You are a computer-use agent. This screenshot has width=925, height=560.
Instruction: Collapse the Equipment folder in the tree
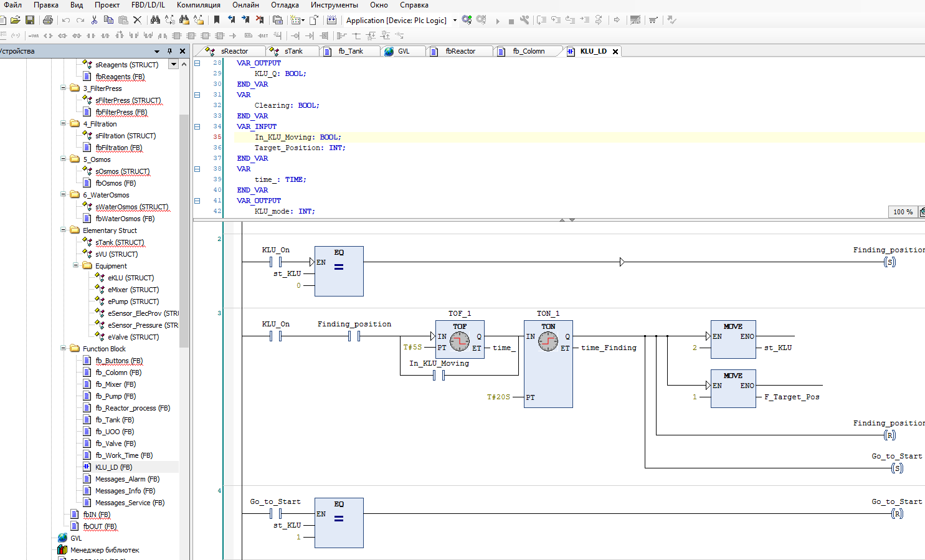[76, 265]
